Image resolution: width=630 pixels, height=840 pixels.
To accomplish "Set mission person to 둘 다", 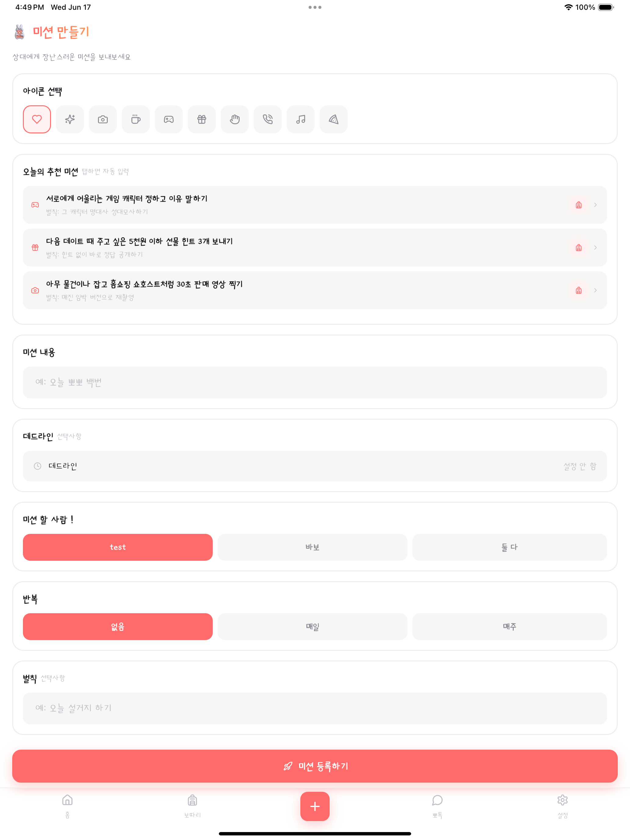I will pyautogui.click(x=510, y=547).
